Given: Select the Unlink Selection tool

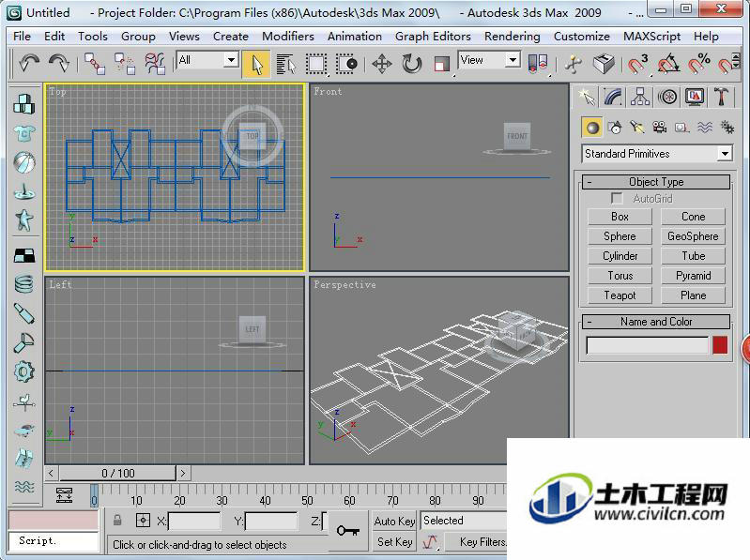Looking at the screenshot, I should [125, 64].
